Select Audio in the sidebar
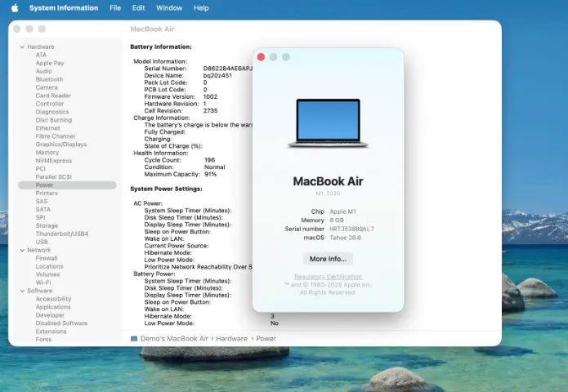This screenshot has width=568, height=392. (44, 71)
